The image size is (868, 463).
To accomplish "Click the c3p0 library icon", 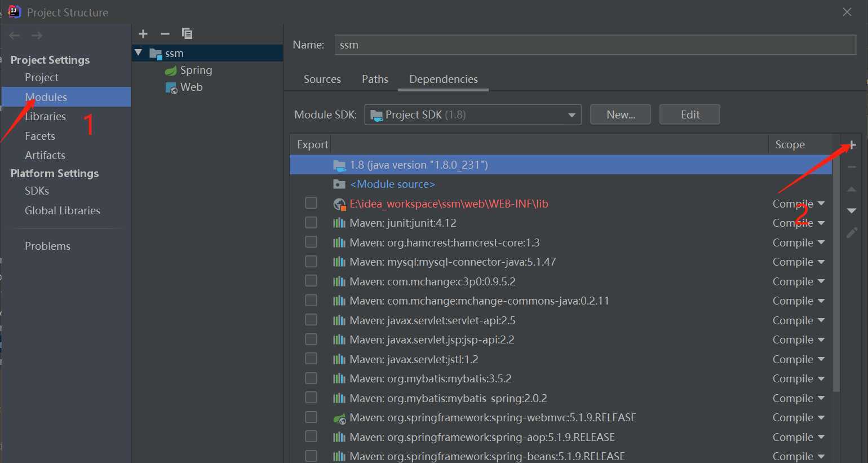I will tap(339, 282).
